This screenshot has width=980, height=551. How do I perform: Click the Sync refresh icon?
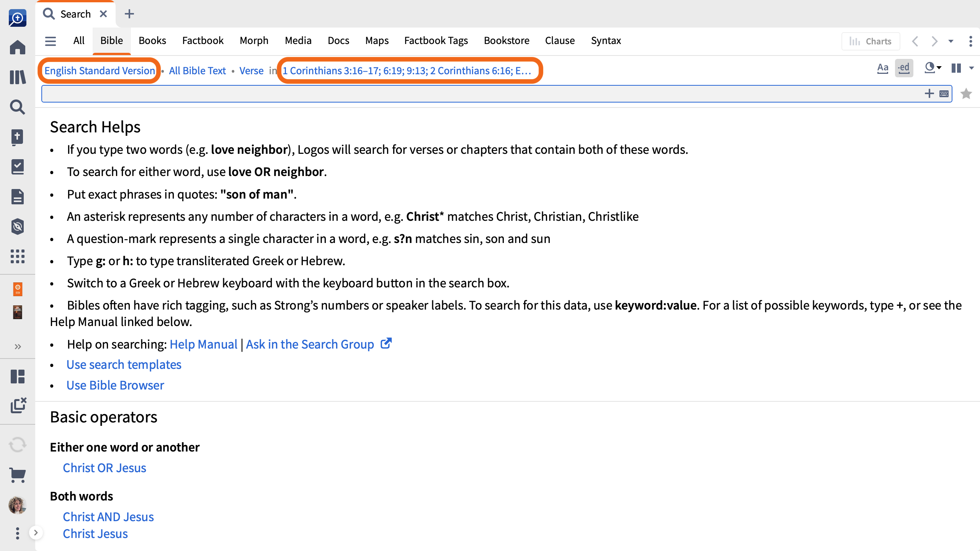tap(18, 445)
